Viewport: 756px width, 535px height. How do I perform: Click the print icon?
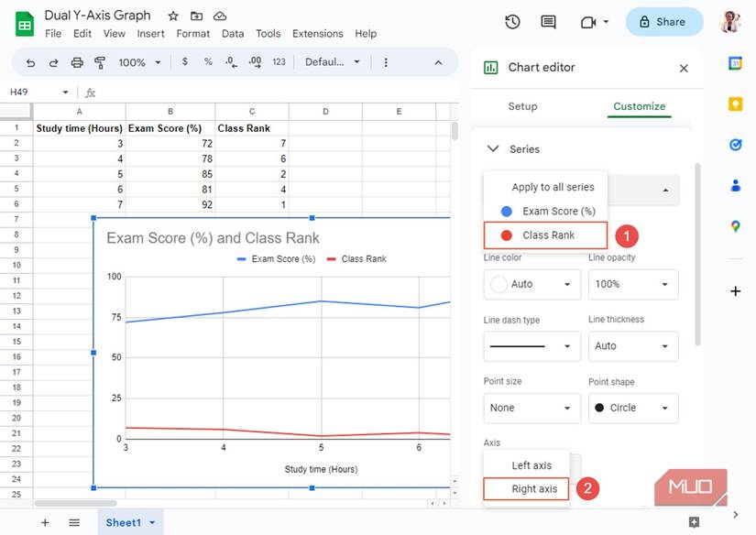77,62
